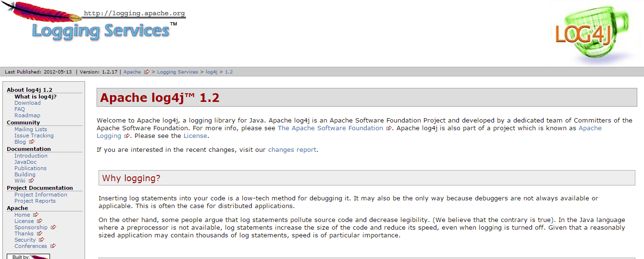Click the log4j breadcrumb link
Image resolution: width=644 pixels, height=259 pixels.
(211, 72)
